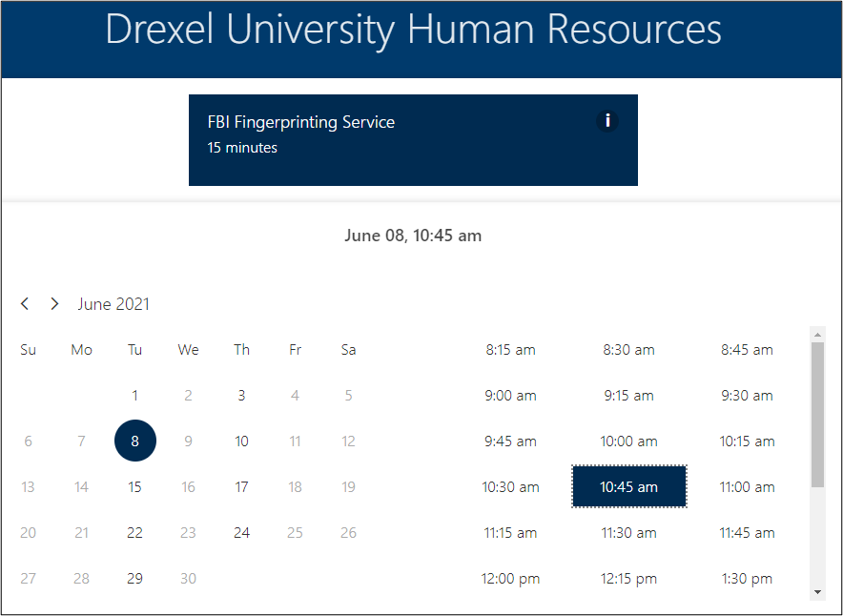The height and width of the screenshot is (616, 843).
Task: Click the info icon on service card
Action: pyautogui.click(x=607, y=121)
